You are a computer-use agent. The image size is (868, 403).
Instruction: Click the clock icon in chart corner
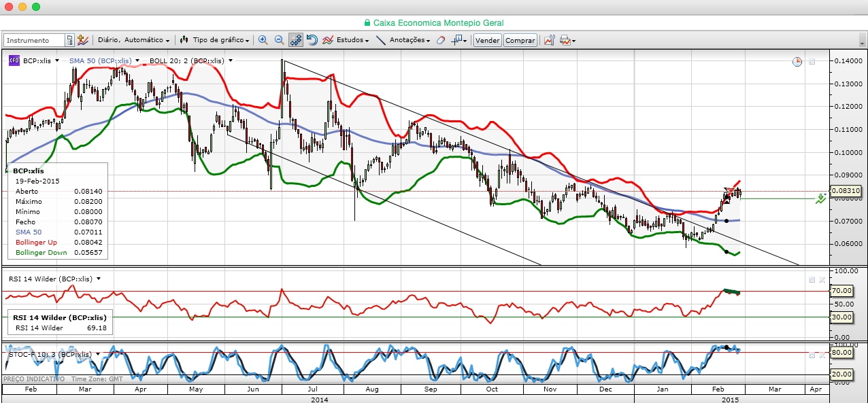(x=797, y=62)
